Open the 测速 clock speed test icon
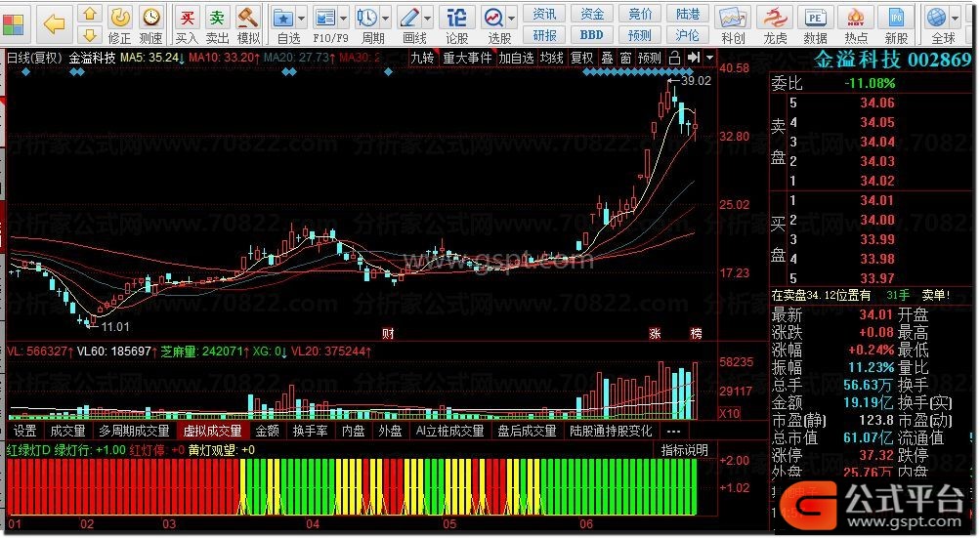This screenshot has width=980, height=538. [x=150, y=18]
